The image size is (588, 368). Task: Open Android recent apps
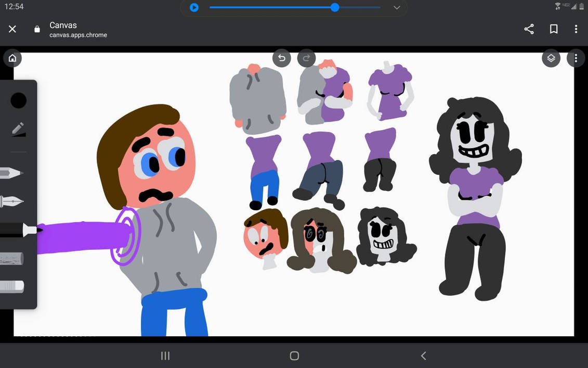click(x=165, y=356)
